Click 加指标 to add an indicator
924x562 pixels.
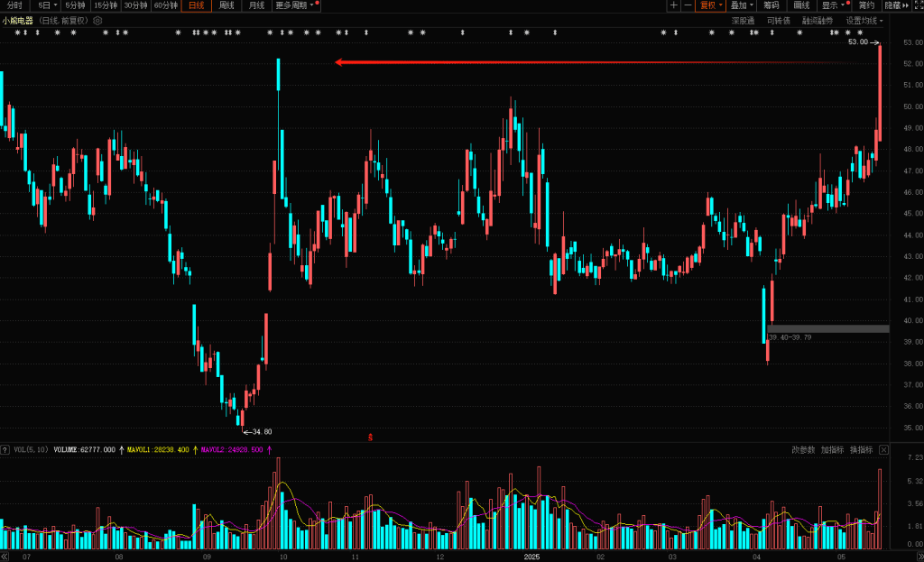(x=832, y=450)
